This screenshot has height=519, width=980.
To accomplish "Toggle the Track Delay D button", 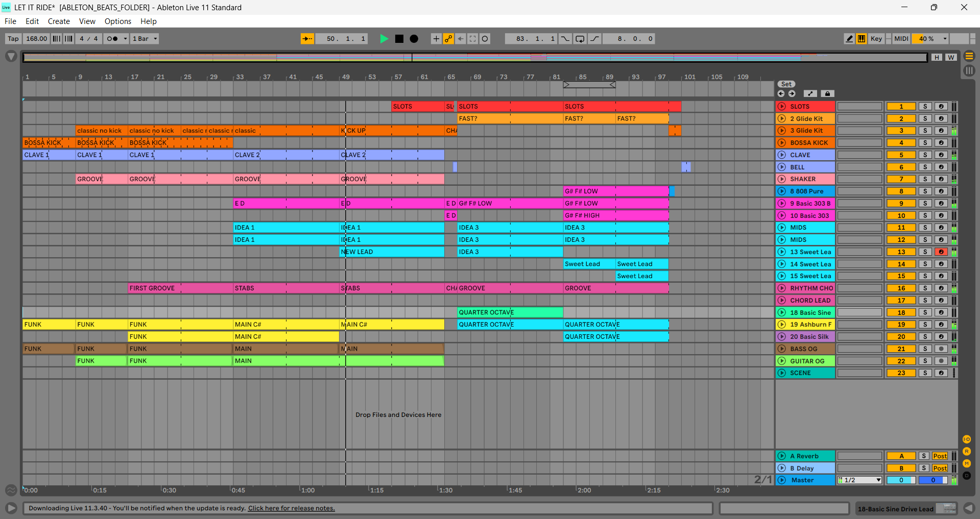I will pyautogui.click(x=967, y=476).
